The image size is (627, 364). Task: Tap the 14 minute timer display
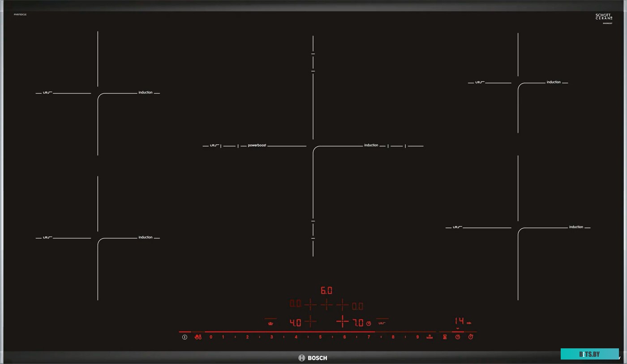click(459, 321)
